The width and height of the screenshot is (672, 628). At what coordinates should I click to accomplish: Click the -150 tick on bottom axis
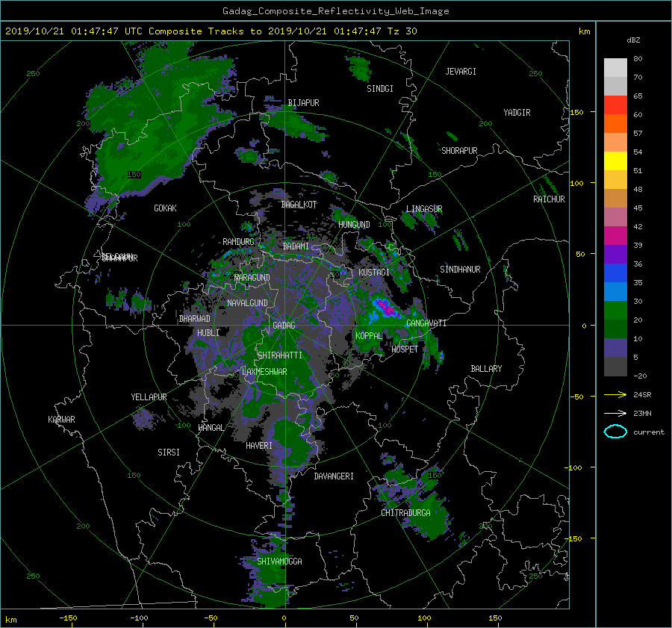(x=68, y=618)
